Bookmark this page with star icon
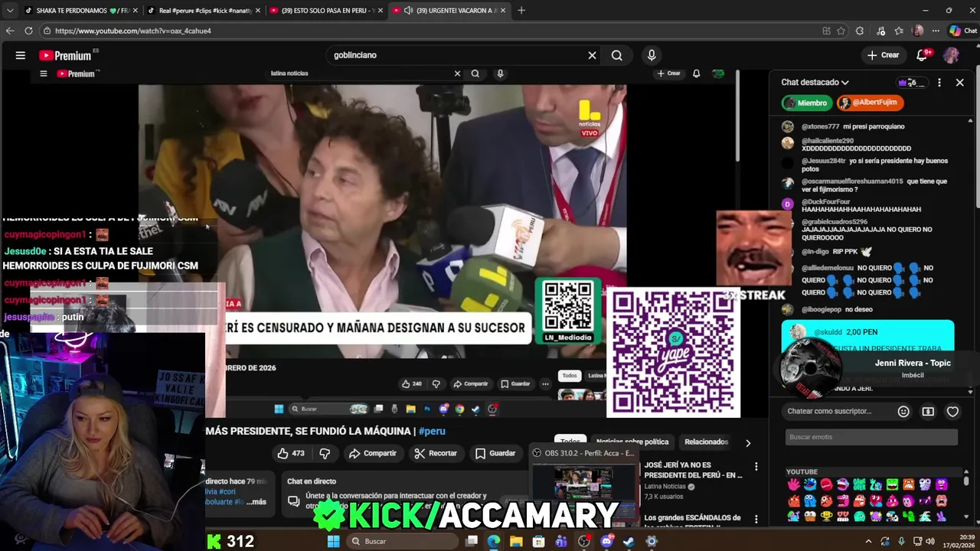Viewport: 980px width, 551px height. pyautogui.click(x=841, y=31)
